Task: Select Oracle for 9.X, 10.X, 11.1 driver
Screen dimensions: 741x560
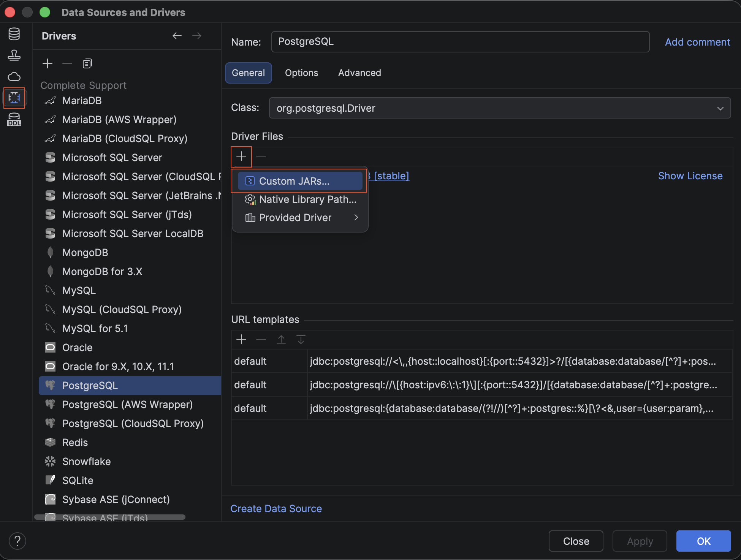Action: (x=130, y=366)
